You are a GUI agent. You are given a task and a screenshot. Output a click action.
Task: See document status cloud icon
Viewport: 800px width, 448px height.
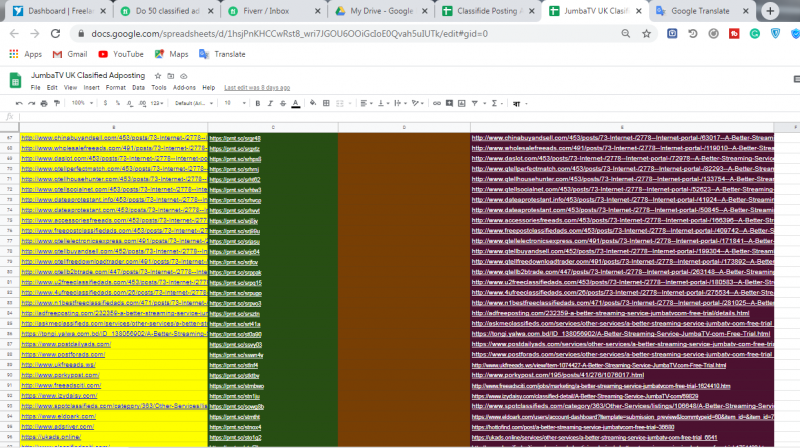pyautogui.click(x=184, y=76)
